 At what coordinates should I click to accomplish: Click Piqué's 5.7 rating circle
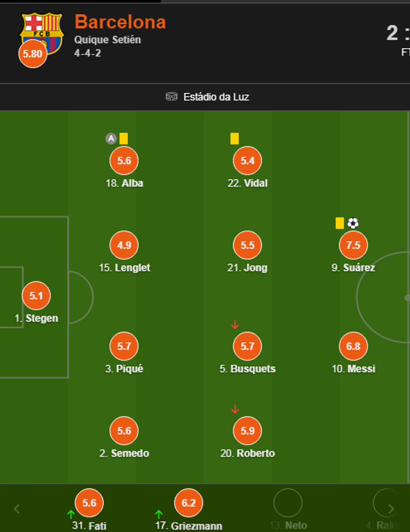click(x=124, y=346)
